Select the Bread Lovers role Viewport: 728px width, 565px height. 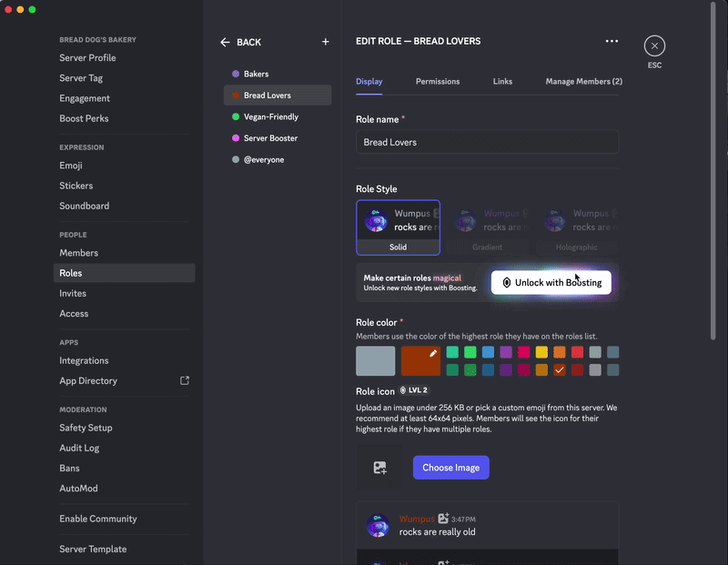(278, 96)
